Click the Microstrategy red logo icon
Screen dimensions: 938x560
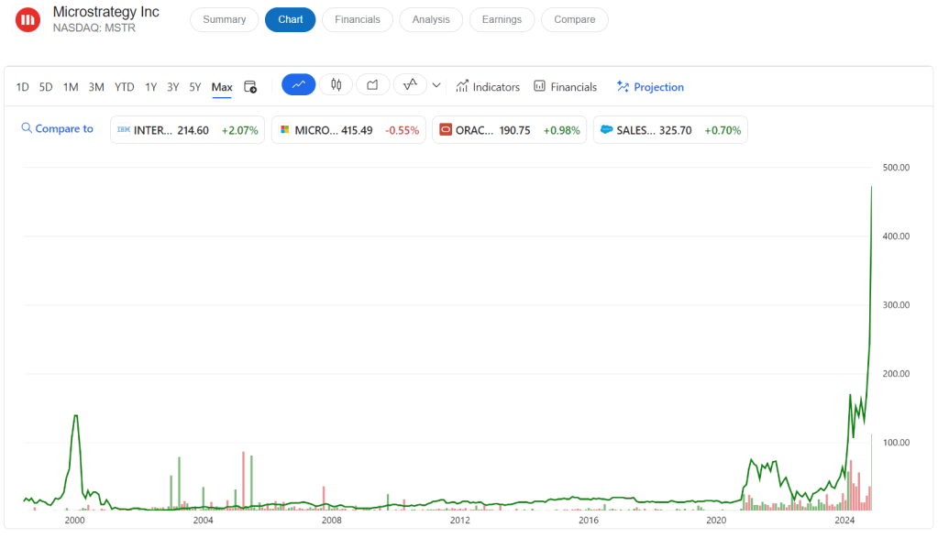(28, 19)
